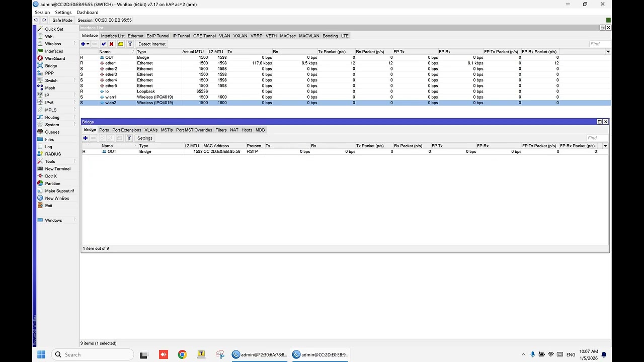Open the Settings menu in menu bar

tap(63, 12)
